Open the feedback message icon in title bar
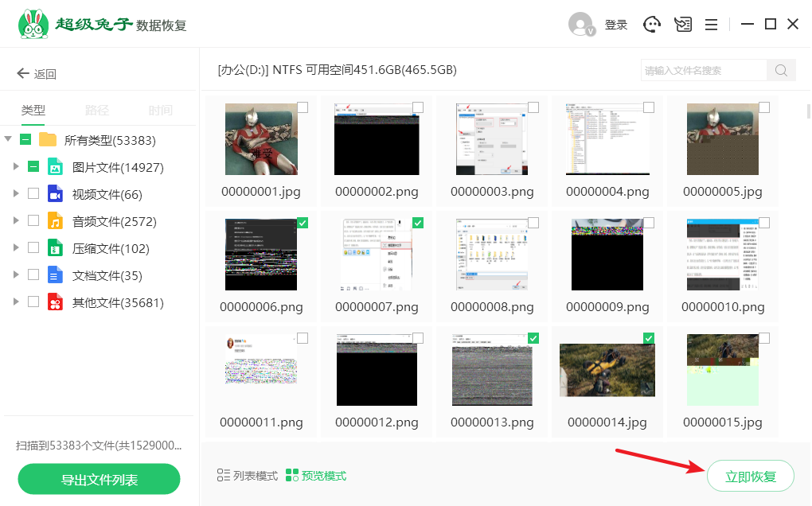The height and width of the screenshot is (506, 812). coord(683,25)
